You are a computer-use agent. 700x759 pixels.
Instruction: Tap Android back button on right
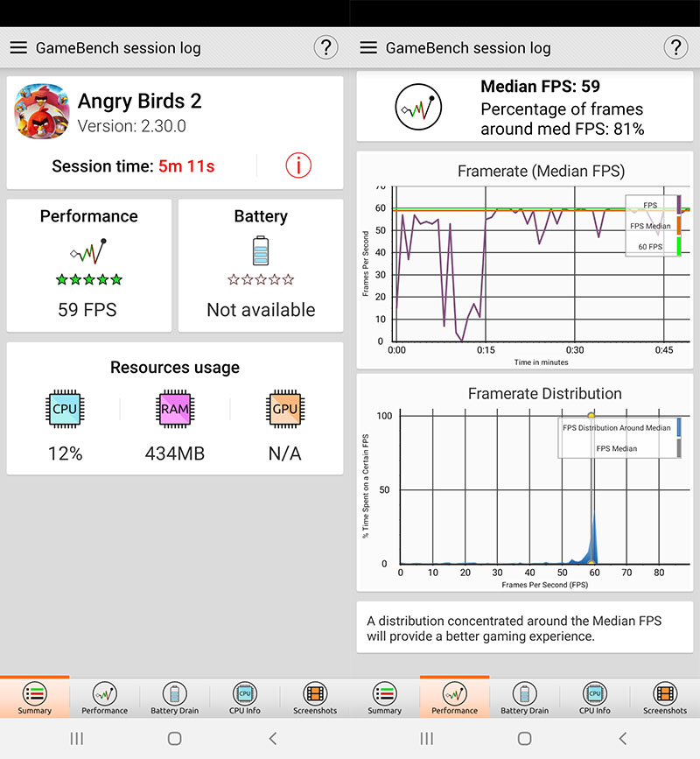[623, 738]
